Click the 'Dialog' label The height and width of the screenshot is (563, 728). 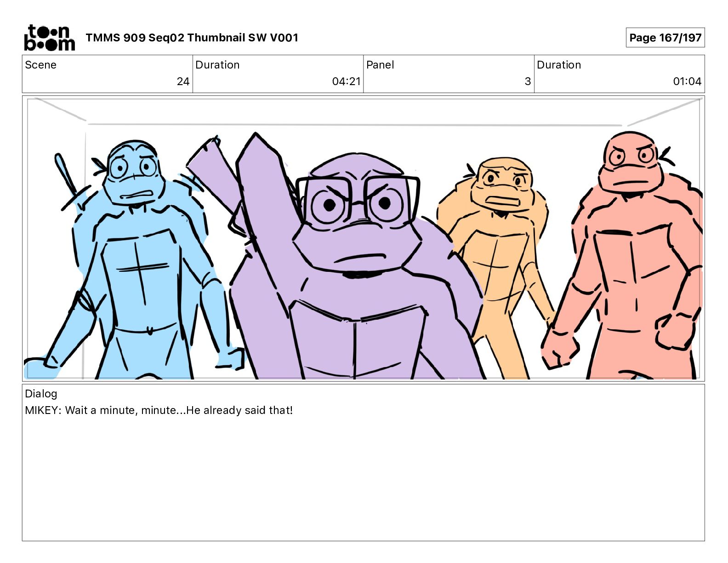pos(41,394)
